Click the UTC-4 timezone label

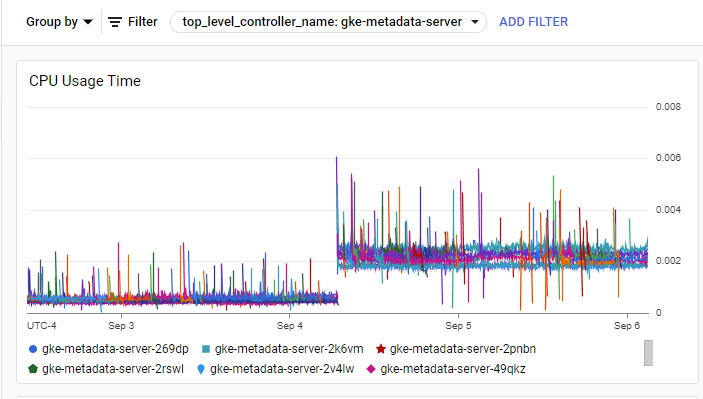pyautogui.click(x=42, y=326)
